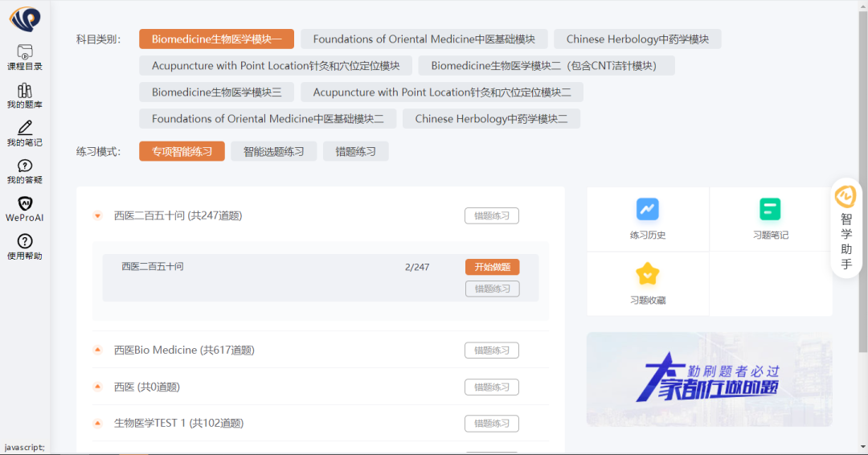868x455 pixels.
Task: Open 习题收藏 favorites star icon
Action: tap(647, 276)
